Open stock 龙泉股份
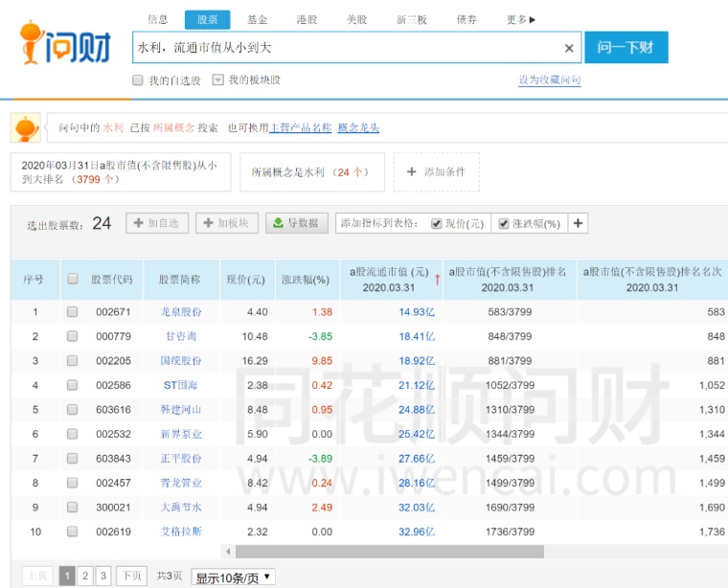The image size is (728, 588). pos(181,312)
